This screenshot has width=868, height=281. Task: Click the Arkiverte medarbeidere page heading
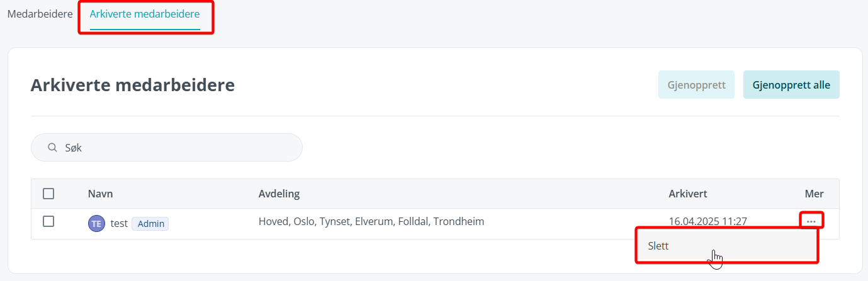(x=133, y=85)
